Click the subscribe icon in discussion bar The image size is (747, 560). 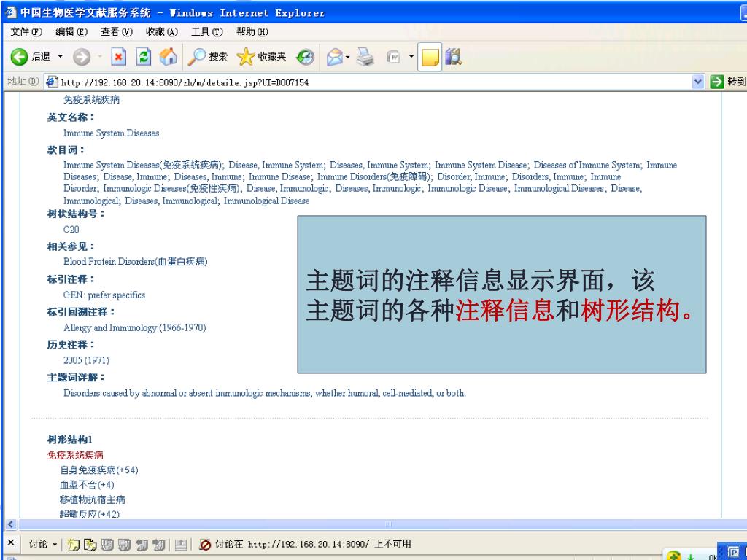(x=181, y=544)
